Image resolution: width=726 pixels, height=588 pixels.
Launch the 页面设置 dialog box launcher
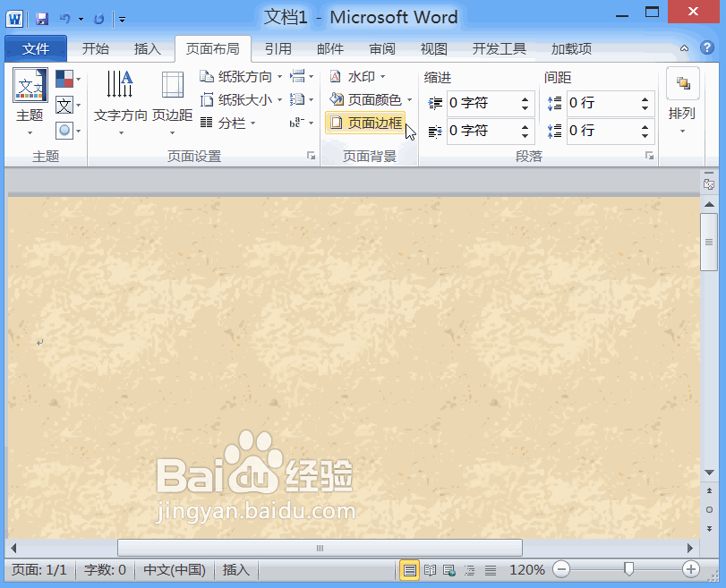[312, 156]
